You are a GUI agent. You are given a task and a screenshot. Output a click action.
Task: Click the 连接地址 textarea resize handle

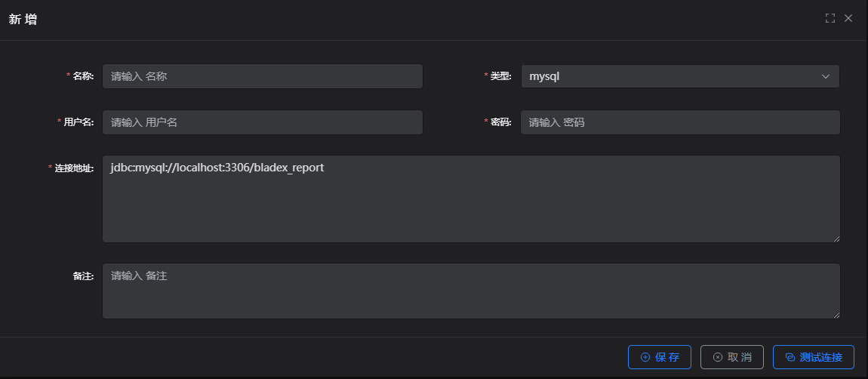pos(836,239)
